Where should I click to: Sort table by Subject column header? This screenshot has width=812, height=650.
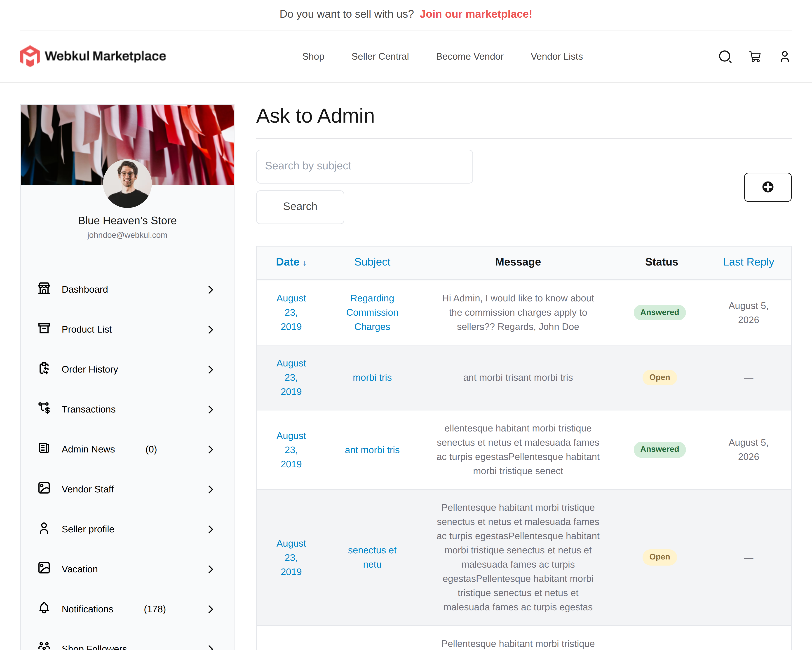tap(372, 262)
